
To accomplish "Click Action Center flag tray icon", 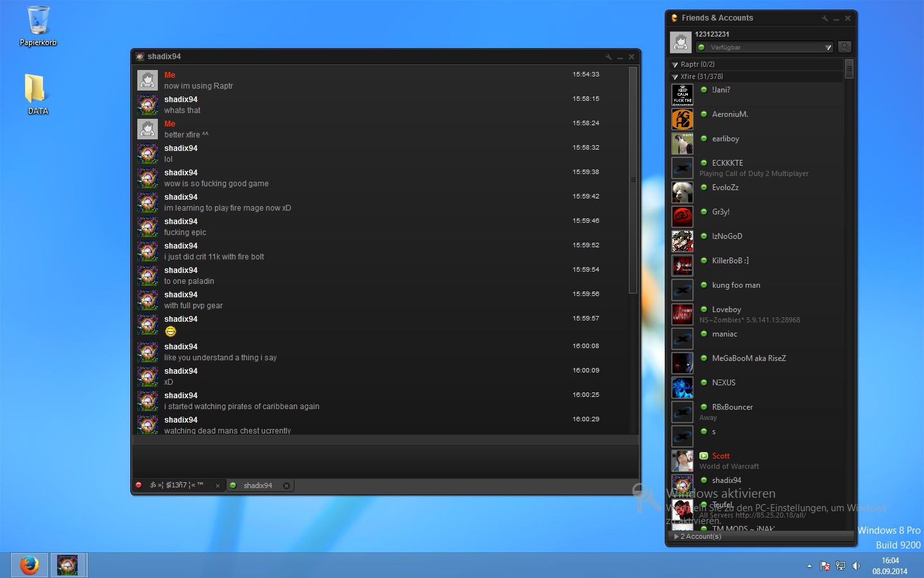I will [825, 566].
